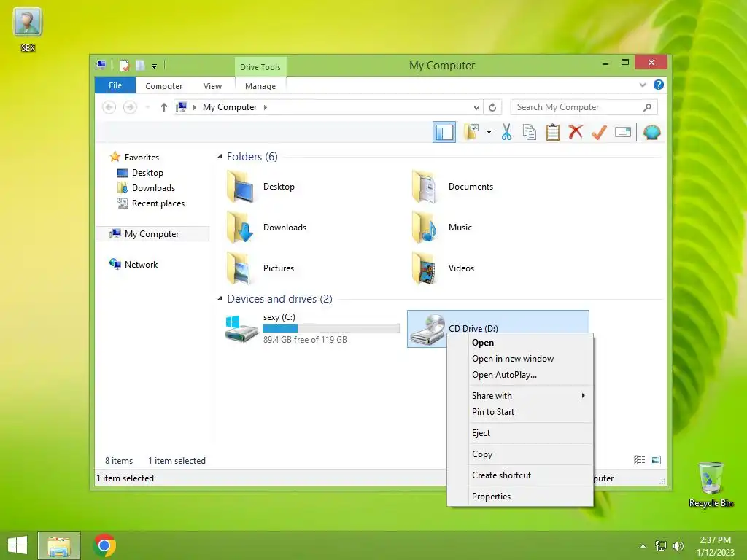The image size is (747, 560).
Task: Open the folder options dropdown arrow
Action: [x=489, y=132]
